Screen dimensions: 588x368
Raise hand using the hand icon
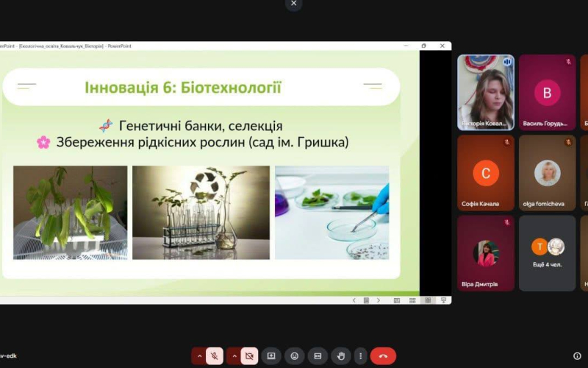point(340,356)
